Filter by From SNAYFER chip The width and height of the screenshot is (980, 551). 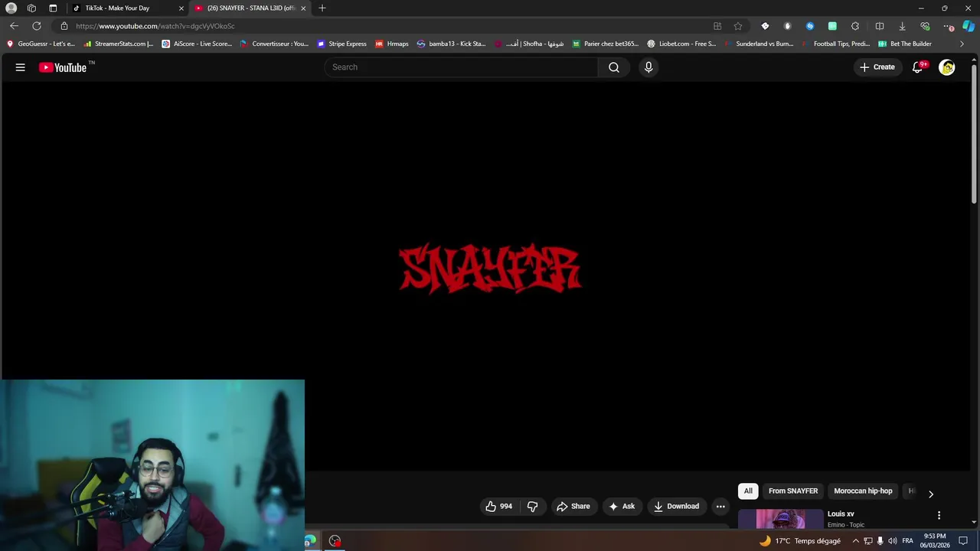click(793, 491)
